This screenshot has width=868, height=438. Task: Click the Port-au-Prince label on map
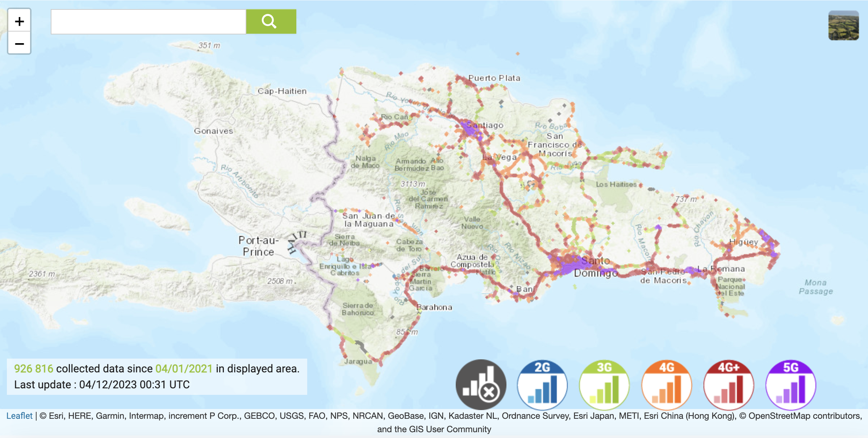pos(258,246)
